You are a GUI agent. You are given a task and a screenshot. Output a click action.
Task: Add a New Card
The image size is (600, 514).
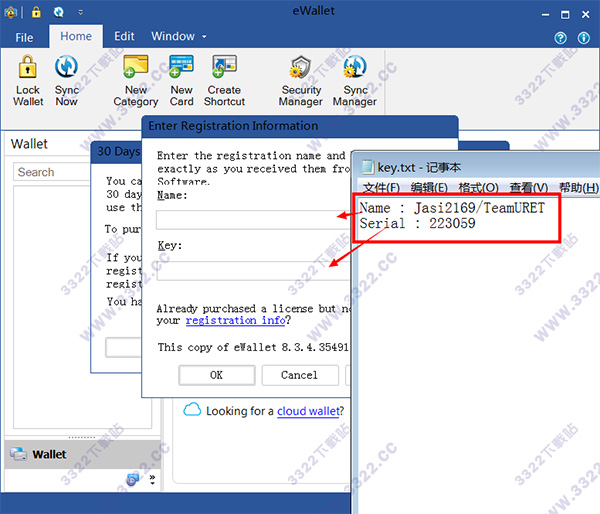tap(181, 81)
